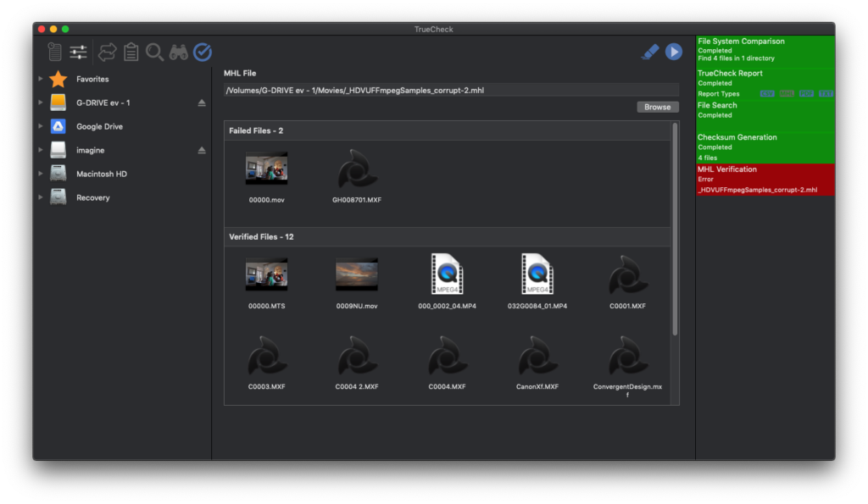868x504 pixels.
Task: Open the TrueCheck Report job entry
Action: (x=765, y=84)
